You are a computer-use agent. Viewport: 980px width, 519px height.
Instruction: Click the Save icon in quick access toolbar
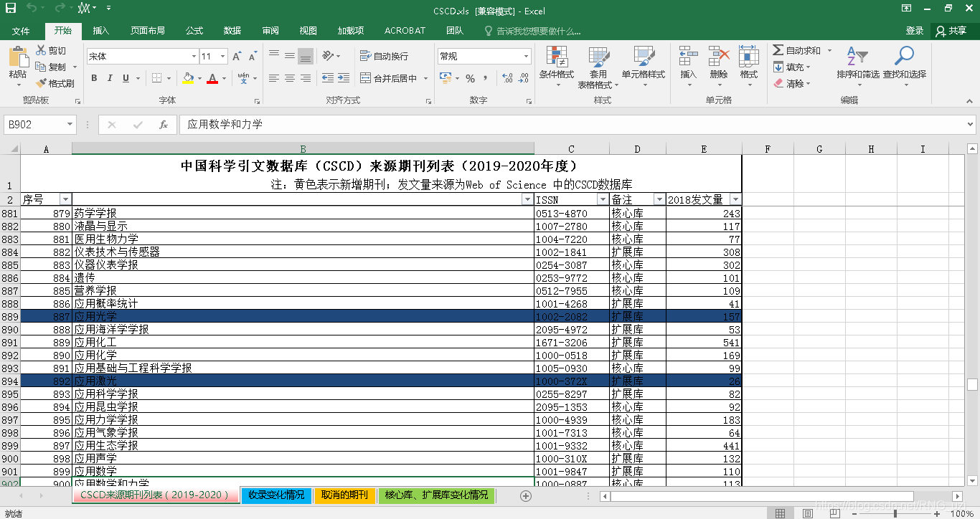pos(11,9)
